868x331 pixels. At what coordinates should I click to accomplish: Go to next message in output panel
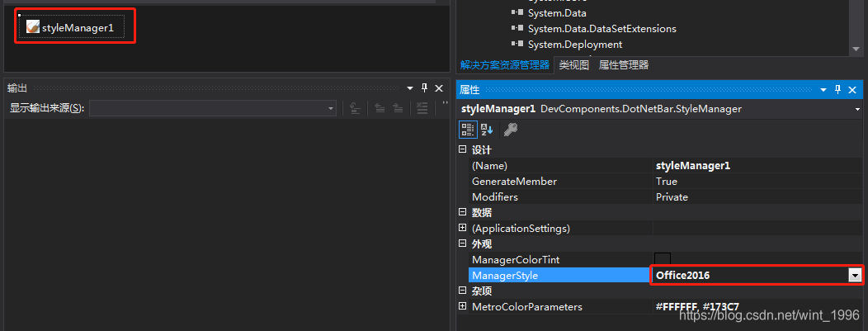398,108
